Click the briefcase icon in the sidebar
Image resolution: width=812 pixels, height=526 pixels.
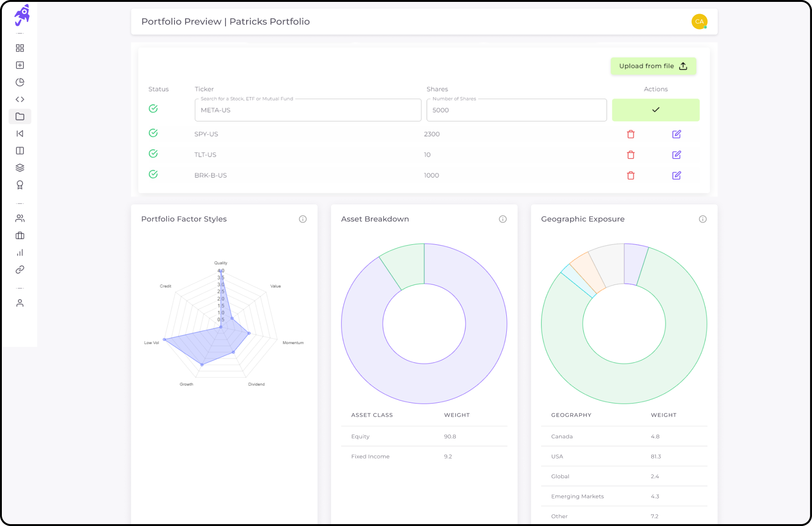pyautogui.click(x=20, y=235)
